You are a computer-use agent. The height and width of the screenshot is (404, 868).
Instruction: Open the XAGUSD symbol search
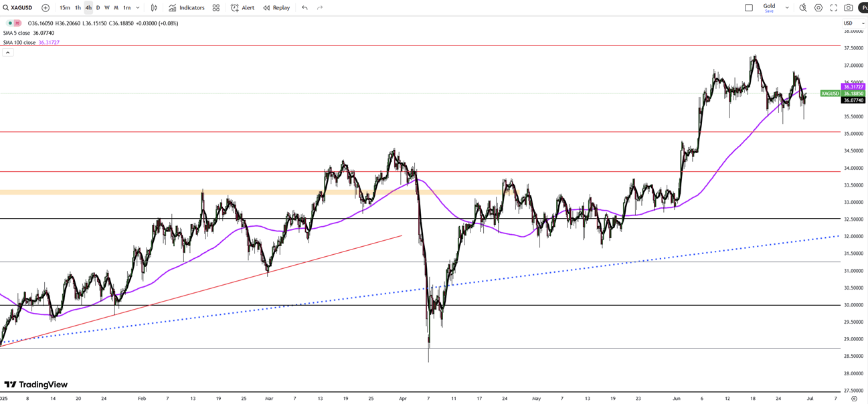point(18,8)
